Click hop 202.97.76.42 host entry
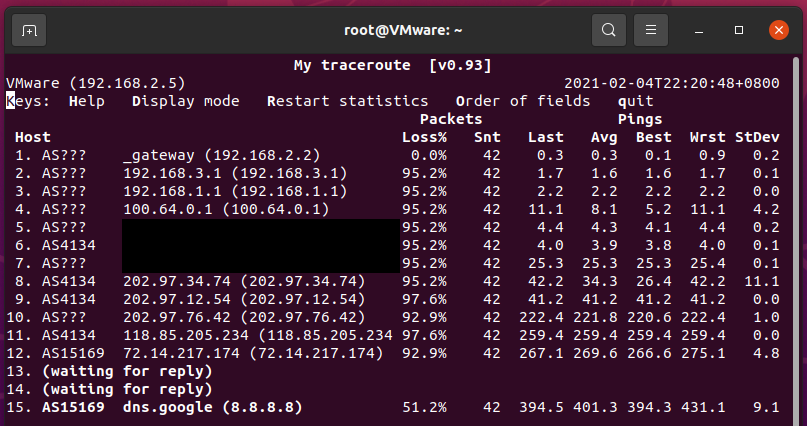This screenshot has width=807, height=426. [244, 317]
